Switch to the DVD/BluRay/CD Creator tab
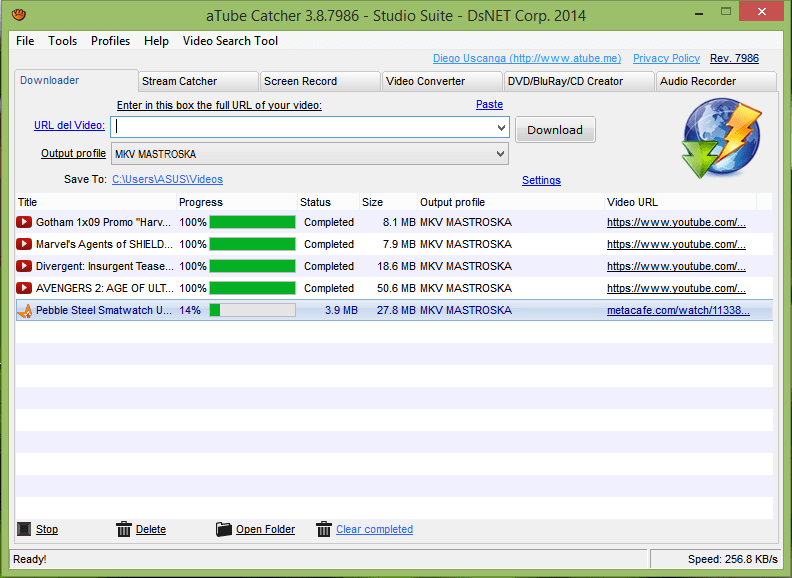This screenshot has height=578, width=792. coord(579,81)
